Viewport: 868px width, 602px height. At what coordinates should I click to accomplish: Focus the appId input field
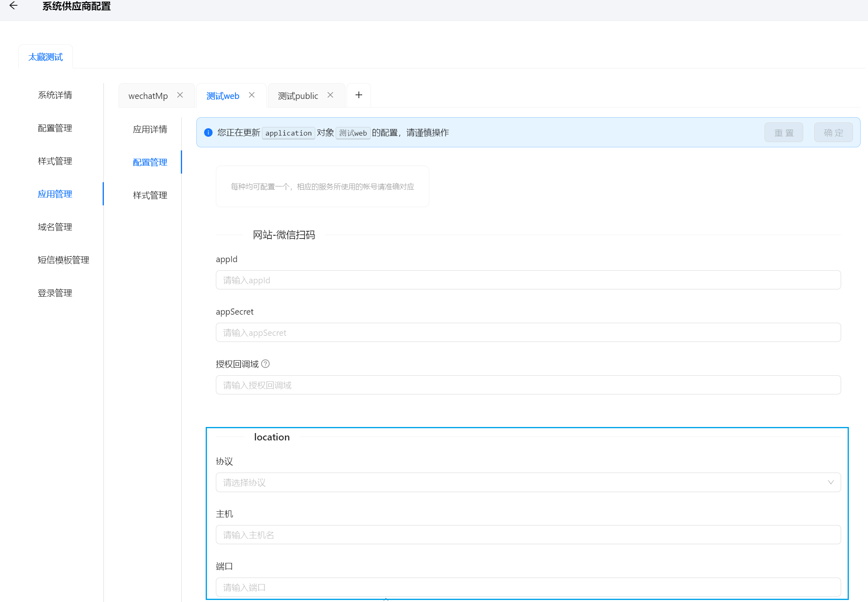528,280
